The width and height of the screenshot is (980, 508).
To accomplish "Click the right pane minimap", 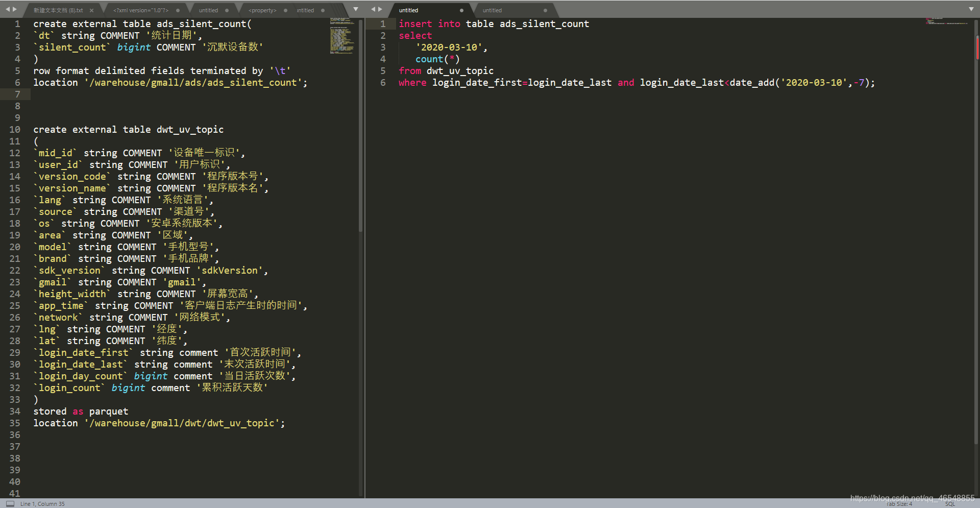I will [x=947, y=22].
